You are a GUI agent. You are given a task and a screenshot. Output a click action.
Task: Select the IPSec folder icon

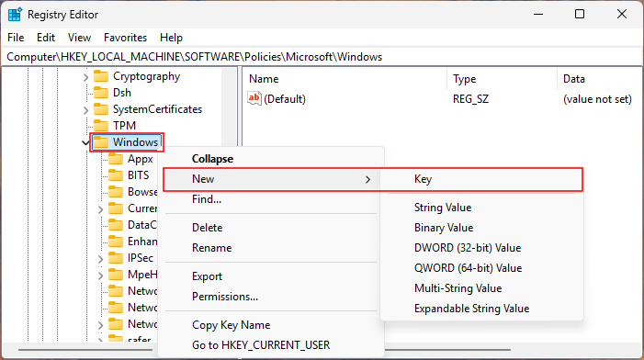116,258
